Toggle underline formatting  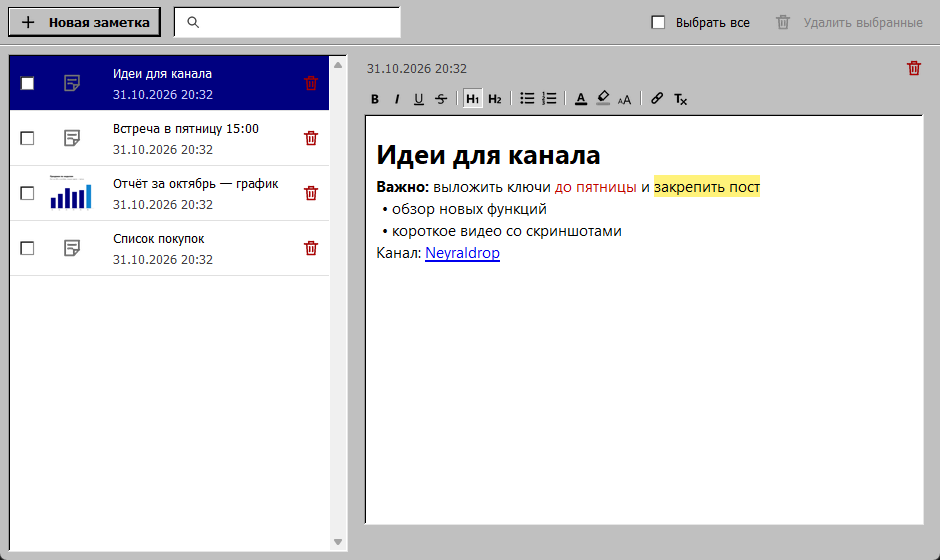[418, 99]
